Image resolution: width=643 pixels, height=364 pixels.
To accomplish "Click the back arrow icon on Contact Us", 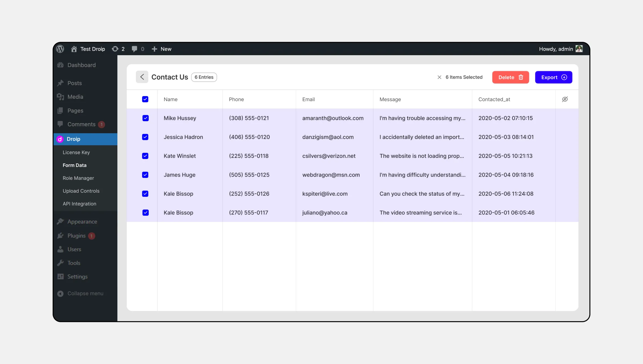I will click(x=142, y=77).
